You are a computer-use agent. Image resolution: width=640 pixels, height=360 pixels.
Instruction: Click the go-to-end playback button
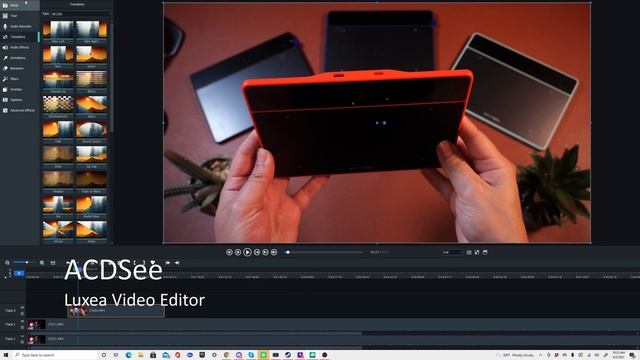click(274, 253)
